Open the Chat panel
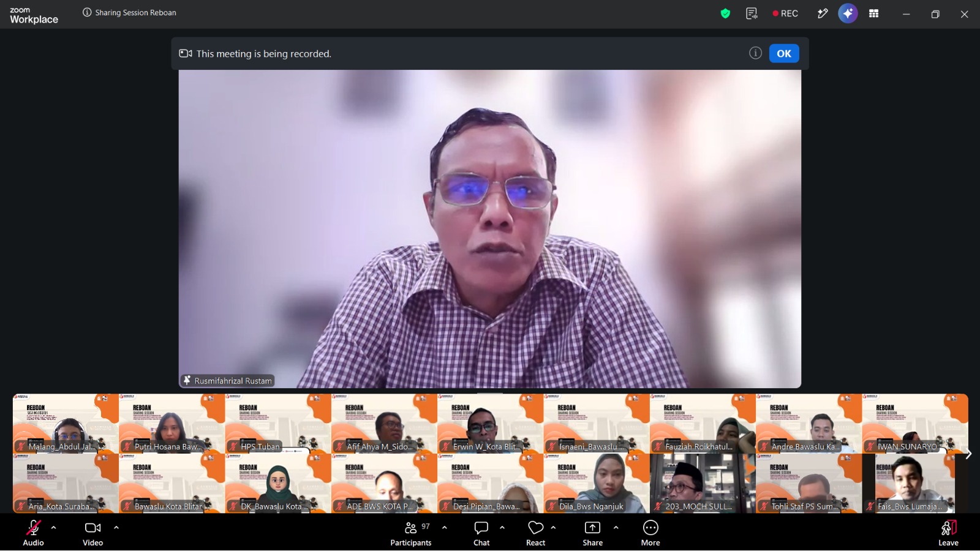The image size is (980, 551). (481, 533)
